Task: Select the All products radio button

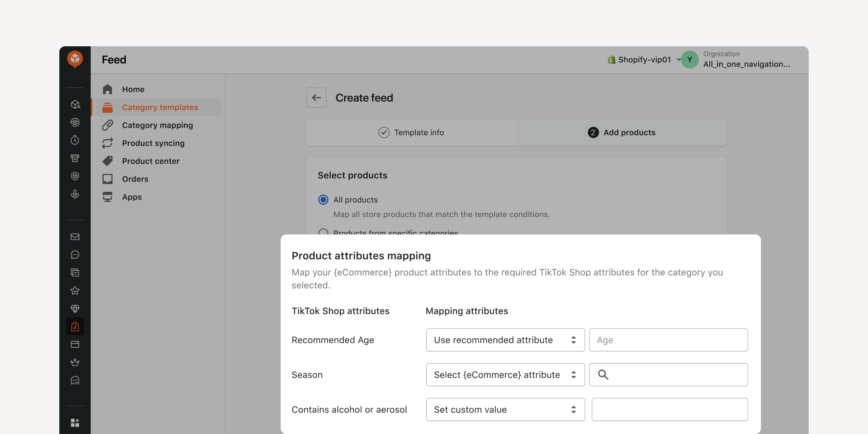Action: pos(323,199)
